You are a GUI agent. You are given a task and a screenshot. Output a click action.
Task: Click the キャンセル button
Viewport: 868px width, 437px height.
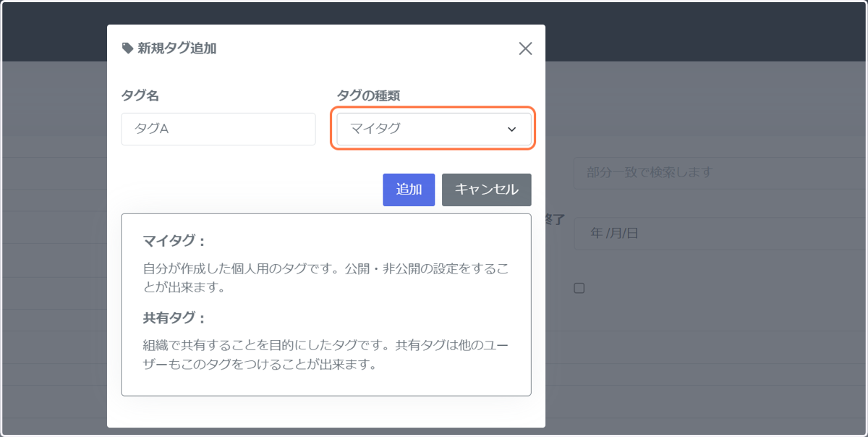[x=487, y=190]
